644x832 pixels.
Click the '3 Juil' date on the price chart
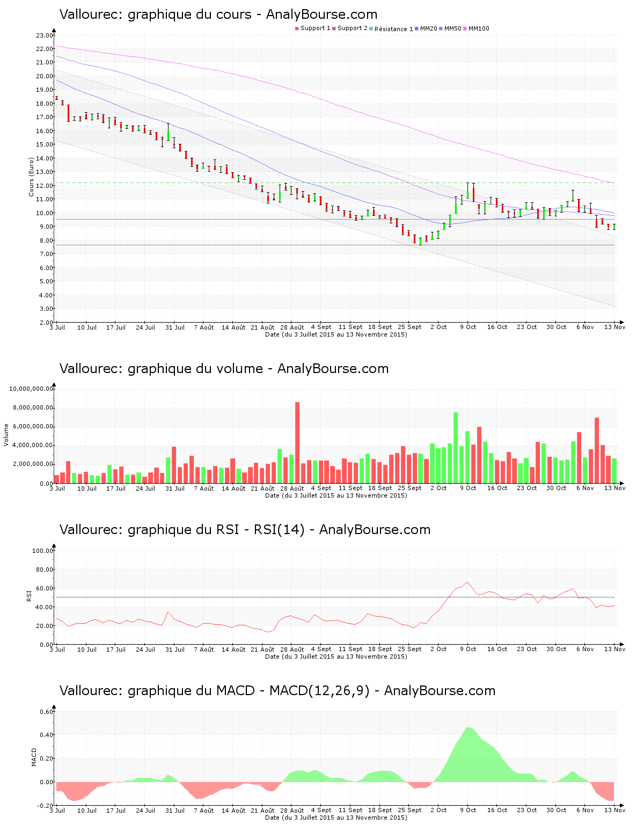(57, 327)
